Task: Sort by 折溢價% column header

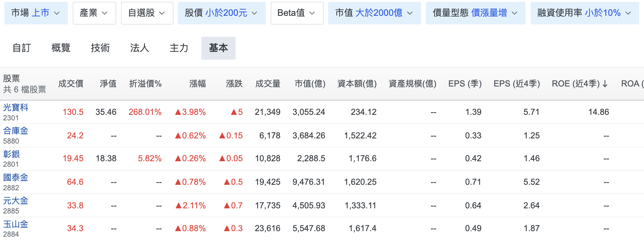Action: 145,84
